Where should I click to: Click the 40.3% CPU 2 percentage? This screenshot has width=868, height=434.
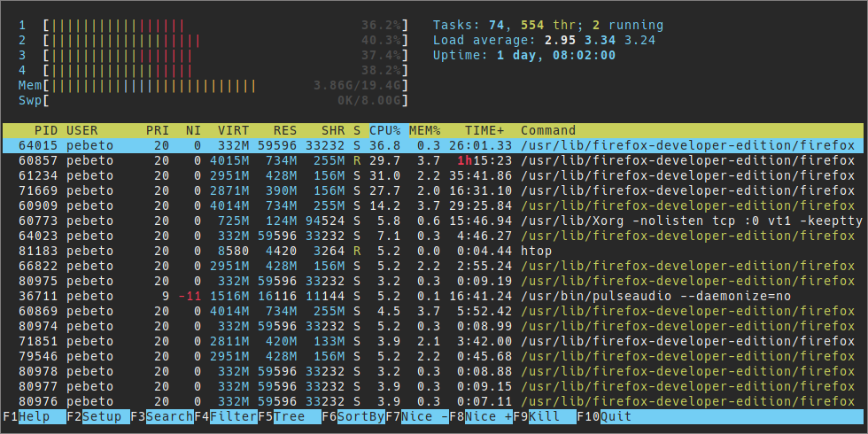pyautogui.click(x=381, y=40)
